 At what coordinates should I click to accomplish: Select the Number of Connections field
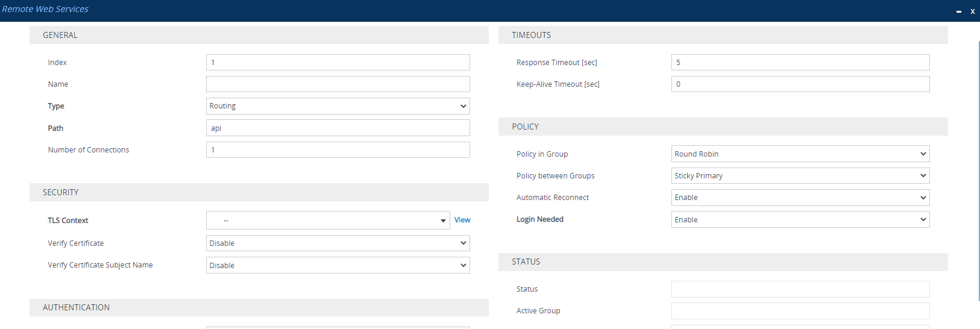pyautogui.click(x=338, y=150)
